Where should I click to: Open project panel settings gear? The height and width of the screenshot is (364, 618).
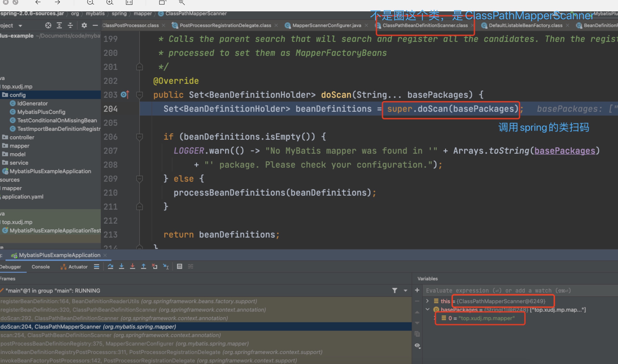click(84, 25)
